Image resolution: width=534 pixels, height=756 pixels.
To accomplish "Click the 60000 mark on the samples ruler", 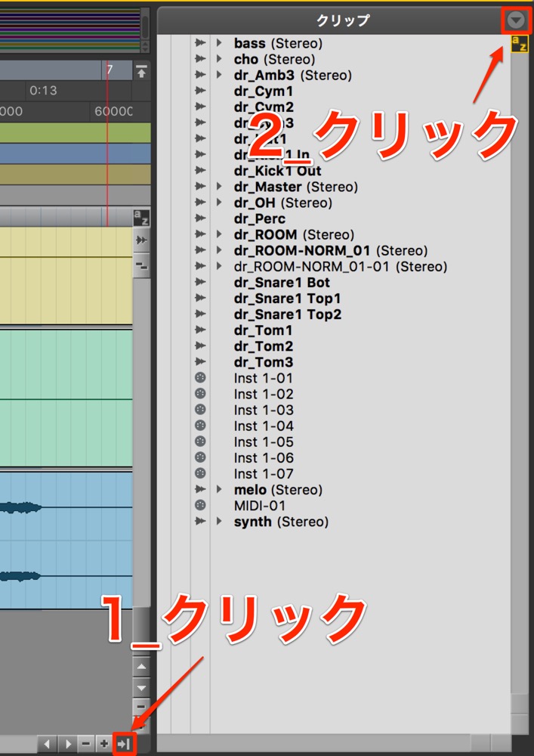I will [x=113, y=111].
